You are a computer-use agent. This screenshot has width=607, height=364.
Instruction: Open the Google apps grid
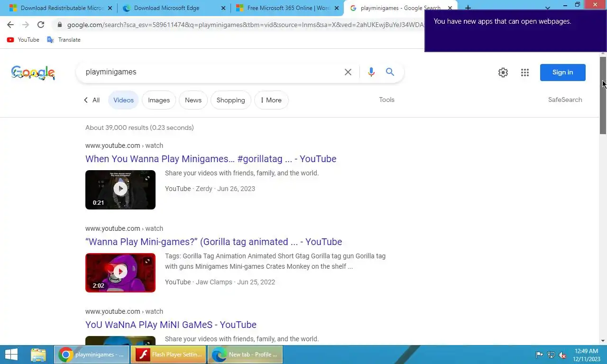click(525, 73)
